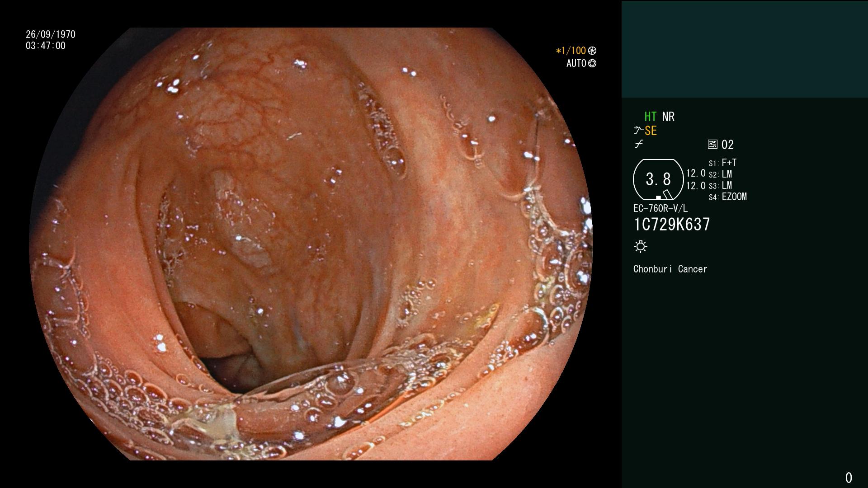Click the light source lamp icon
Viewport: 868px width, 488px height.
[x=641, y=246]
